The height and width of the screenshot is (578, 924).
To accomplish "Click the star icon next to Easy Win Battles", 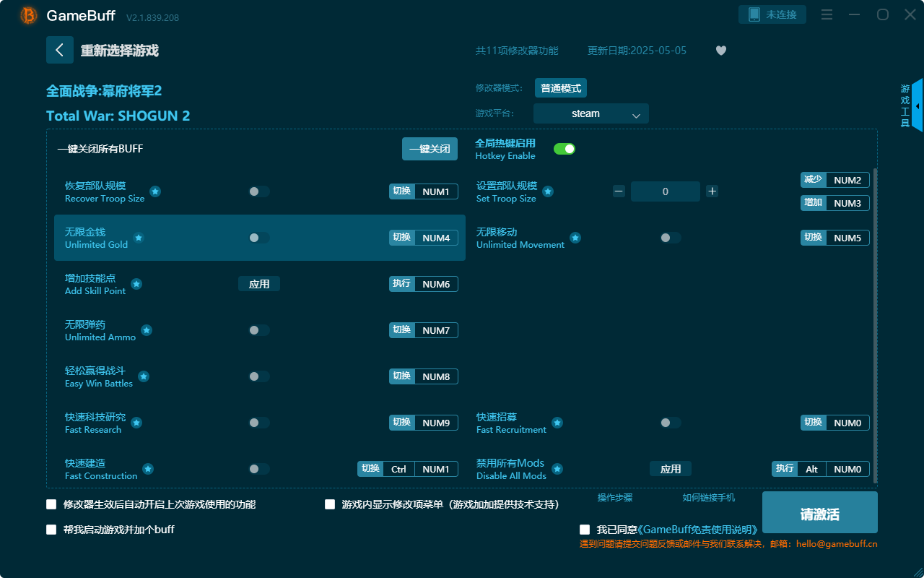I will [x=143, y=376].
